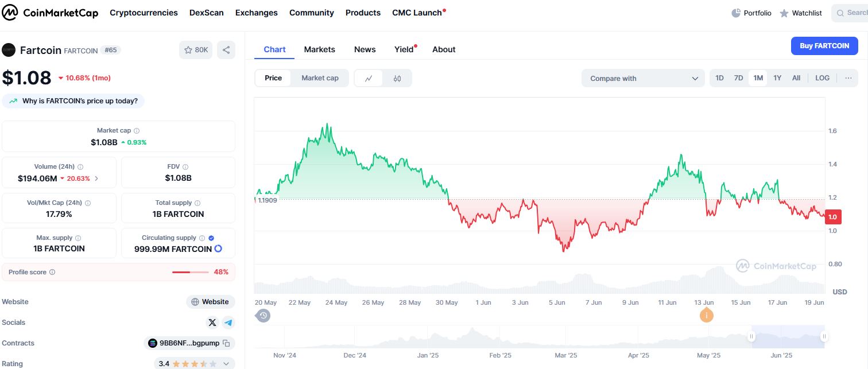Click the trending arrow icon in the price-up prompt
Screen dimensions: 868x369
[13, 102]
